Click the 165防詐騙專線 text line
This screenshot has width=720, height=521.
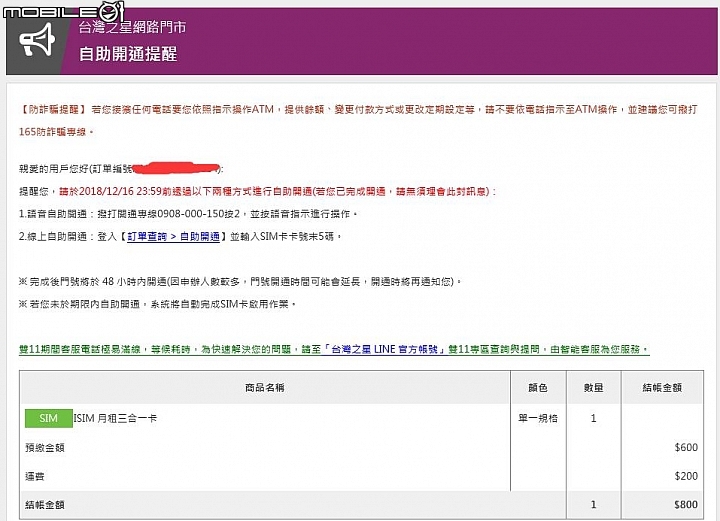[56, 132]
